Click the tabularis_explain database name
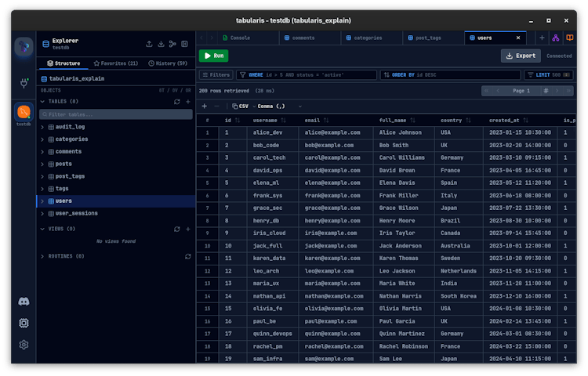588x376 pixels. click(77, 78)
